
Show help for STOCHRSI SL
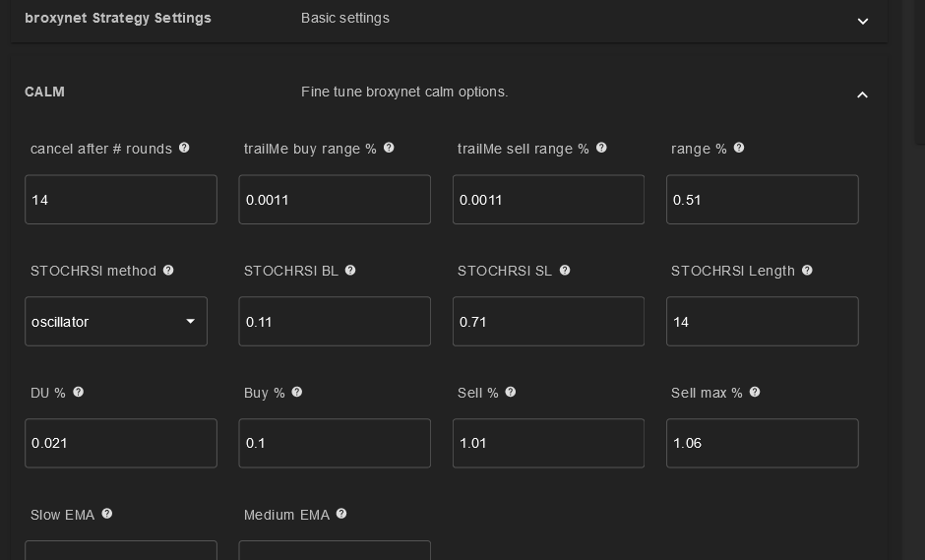(x=565, y=270)
